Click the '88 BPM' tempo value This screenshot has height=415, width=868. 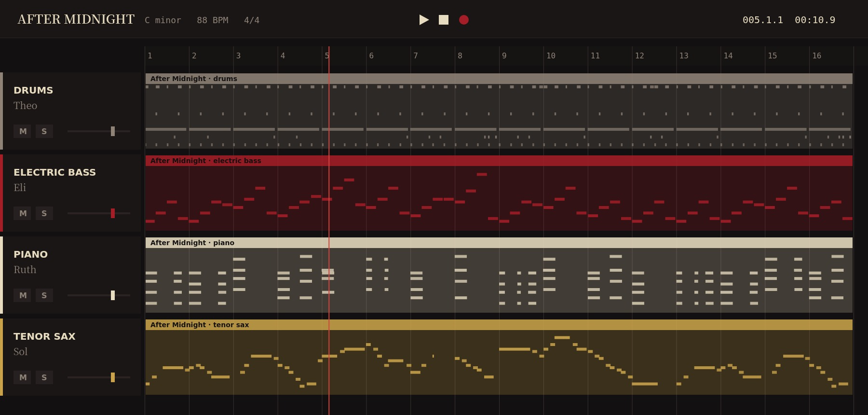pyautogui.click(x=213, y=20)
